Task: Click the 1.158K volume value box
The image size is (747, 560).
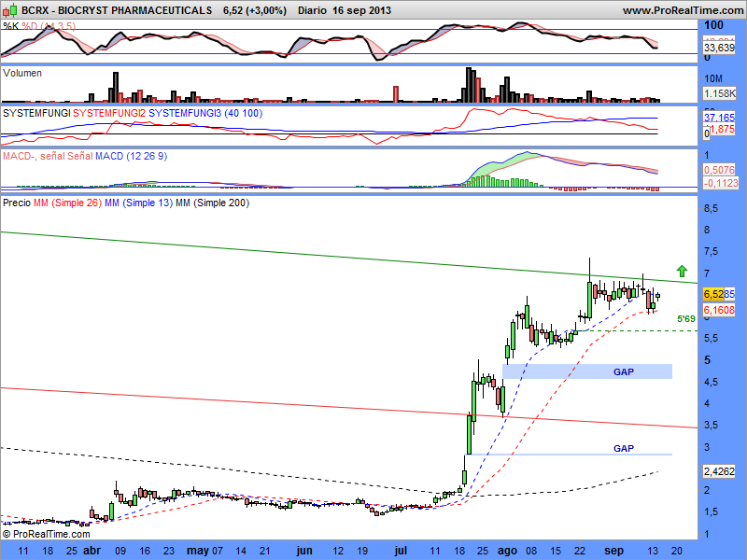Action: [x=719, y=93]
